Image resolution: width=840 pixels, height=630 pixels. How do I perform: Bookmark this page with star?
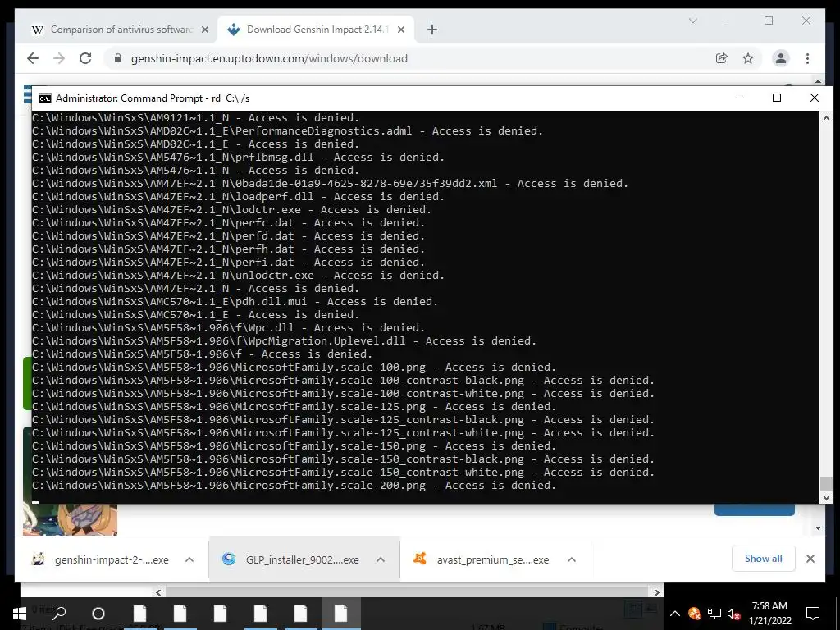coord(748,58)
